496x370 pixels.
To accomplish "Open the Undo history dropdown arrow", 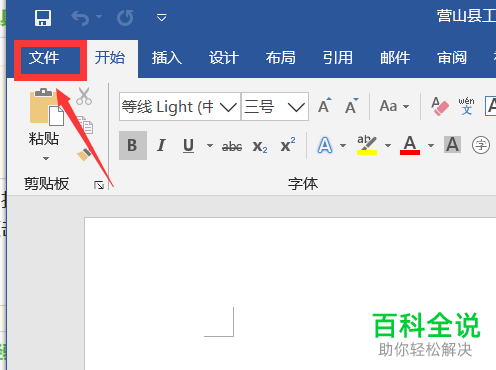I will click(x=99, y=16).
